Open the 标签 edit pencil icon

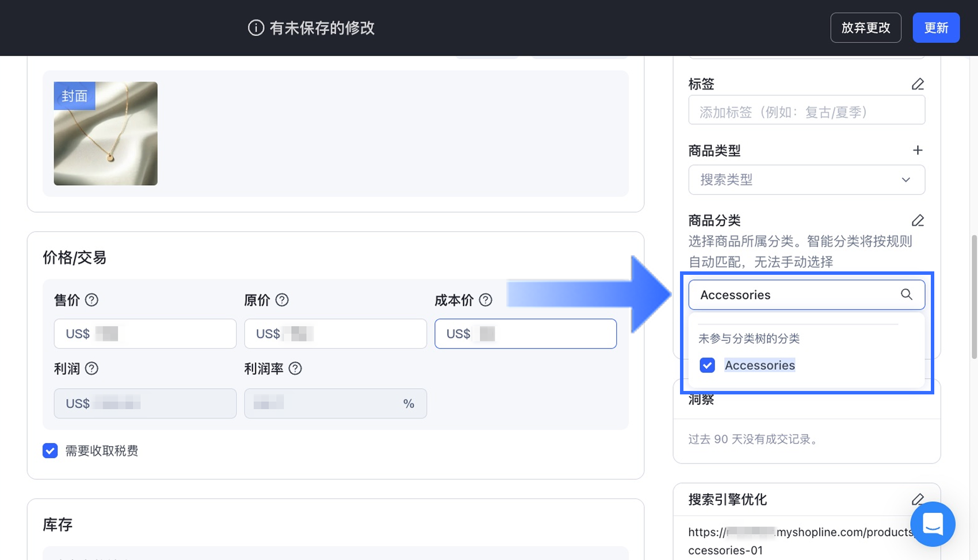918,84
